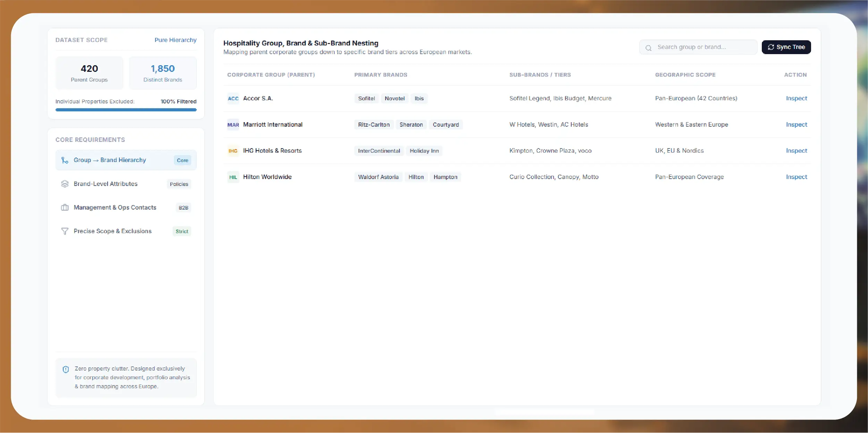Click the Courtyard brand chip
The width and height of the screenshot is (868, 433).
click(446, 125)
